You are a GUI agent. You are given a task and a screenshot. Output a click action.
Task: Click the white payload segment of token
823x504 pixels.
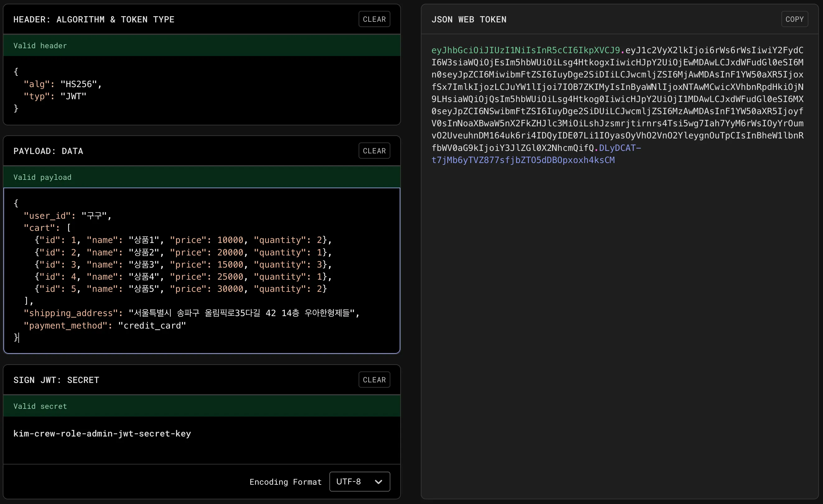pos(617,99)
